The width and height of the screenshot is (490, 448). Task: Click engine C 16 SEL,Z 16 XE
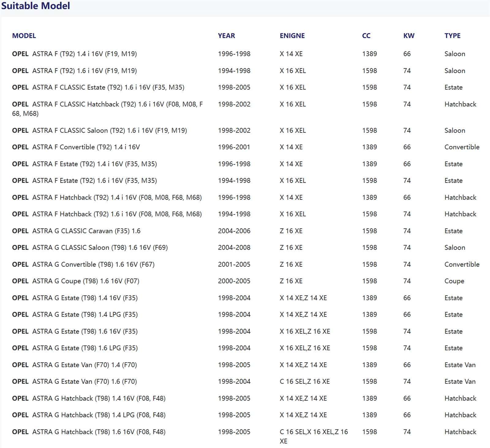point(305,381)
